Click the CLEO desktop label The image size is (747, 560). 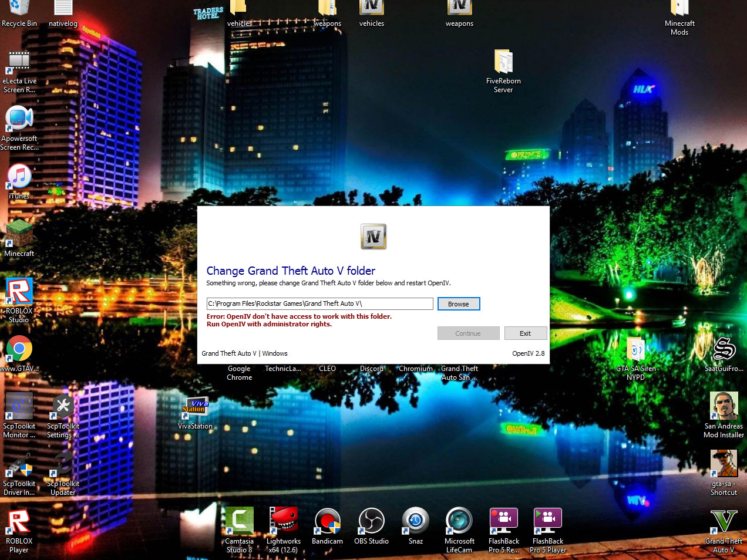click(x=327, y=369)
